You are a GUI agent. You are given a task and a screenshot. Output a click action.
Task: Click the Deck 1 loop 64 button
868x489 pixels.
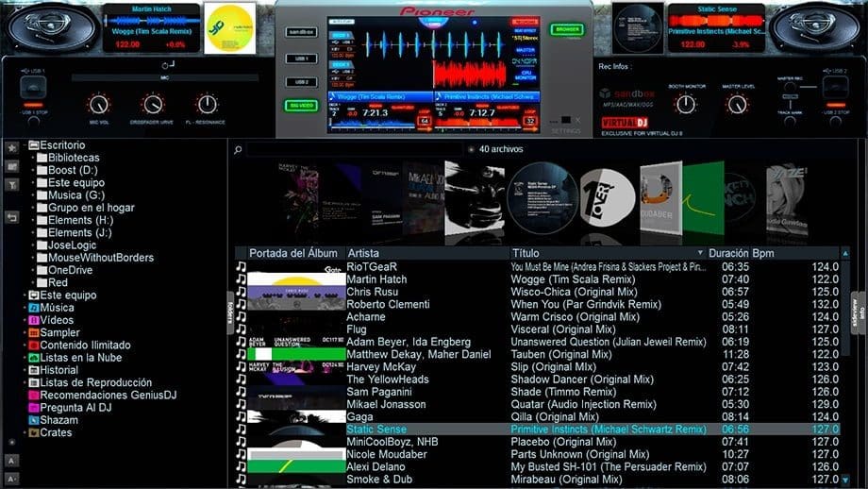pyautogui.click(x=425, y=121)
